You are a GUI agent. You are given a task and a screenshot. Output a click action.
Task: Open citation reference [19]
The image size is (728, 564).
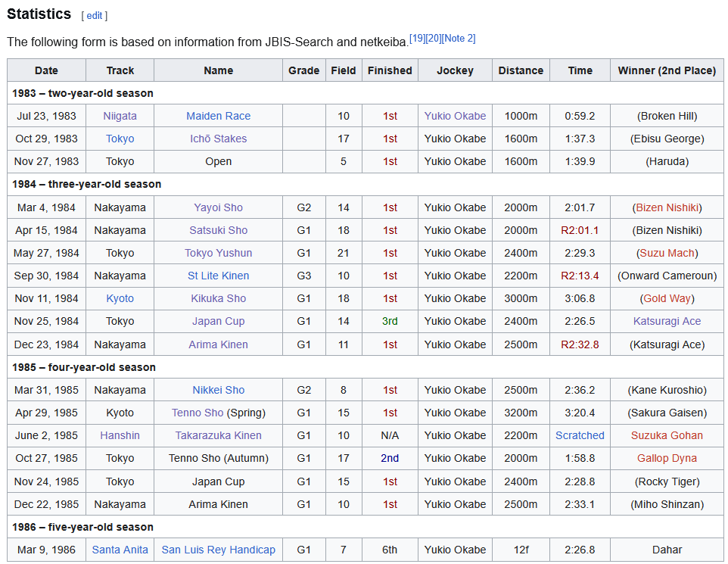point(417,38)
